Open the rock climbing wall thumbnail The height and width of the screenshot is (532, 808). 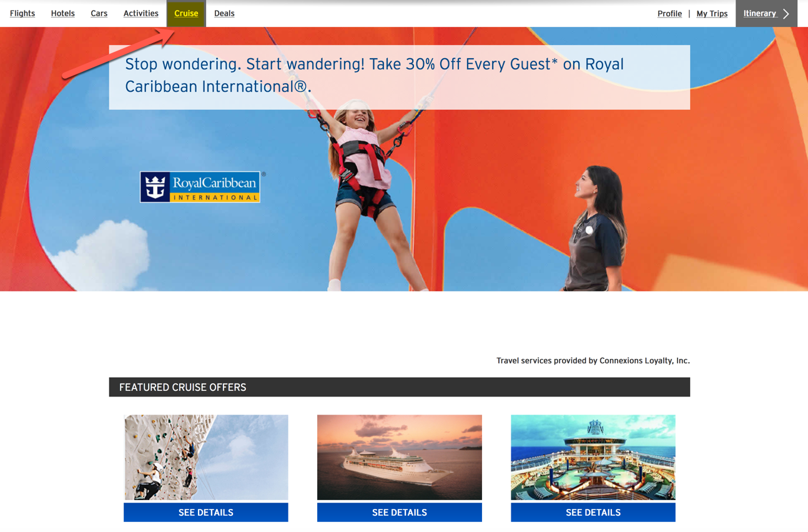206,457
